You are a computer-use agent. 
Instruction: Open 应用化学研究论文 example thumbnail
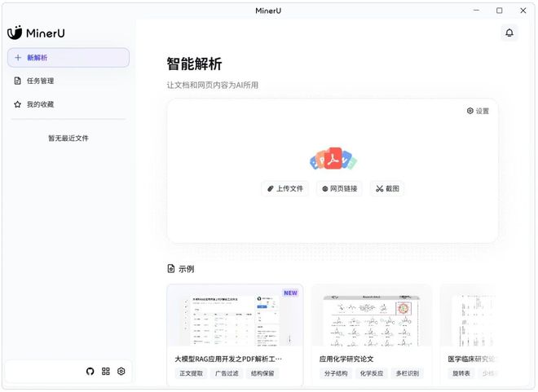point(371,315)
